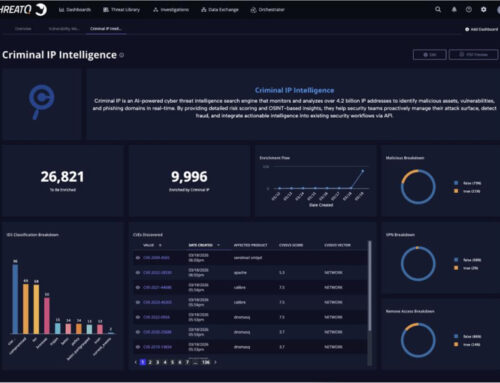Open the CVE link in the apache row

[157, 272]
